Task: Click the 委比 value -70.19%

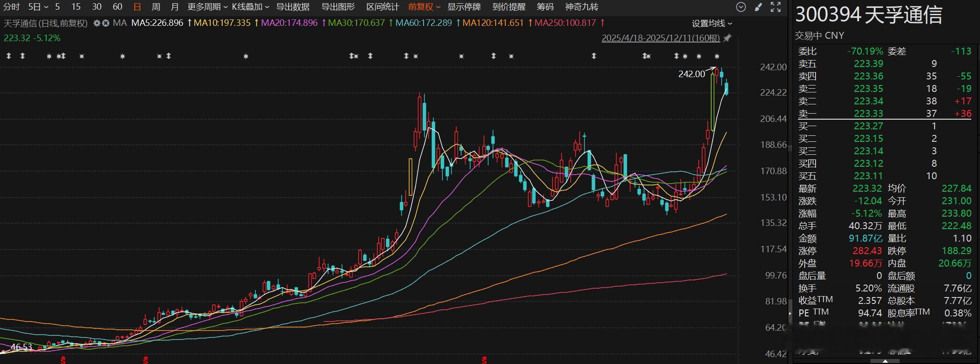Action: click(x=865, y=51)
